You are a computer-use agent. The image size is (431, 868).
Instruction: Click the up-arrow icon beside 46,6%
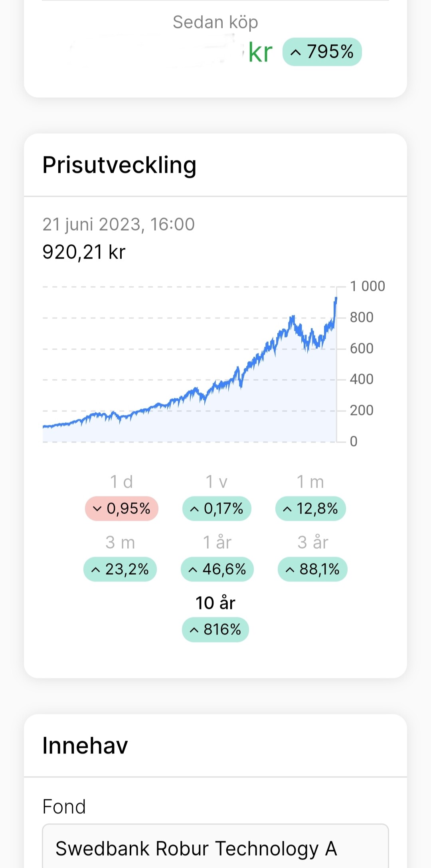[193, 569]
